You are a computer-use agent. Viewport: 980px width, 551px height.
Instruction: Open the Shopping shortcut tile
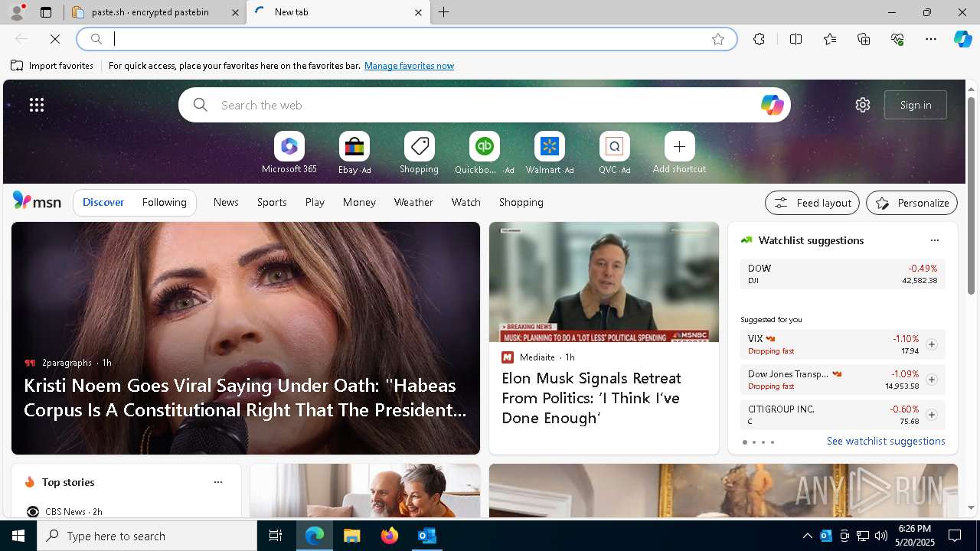[419, 153]
